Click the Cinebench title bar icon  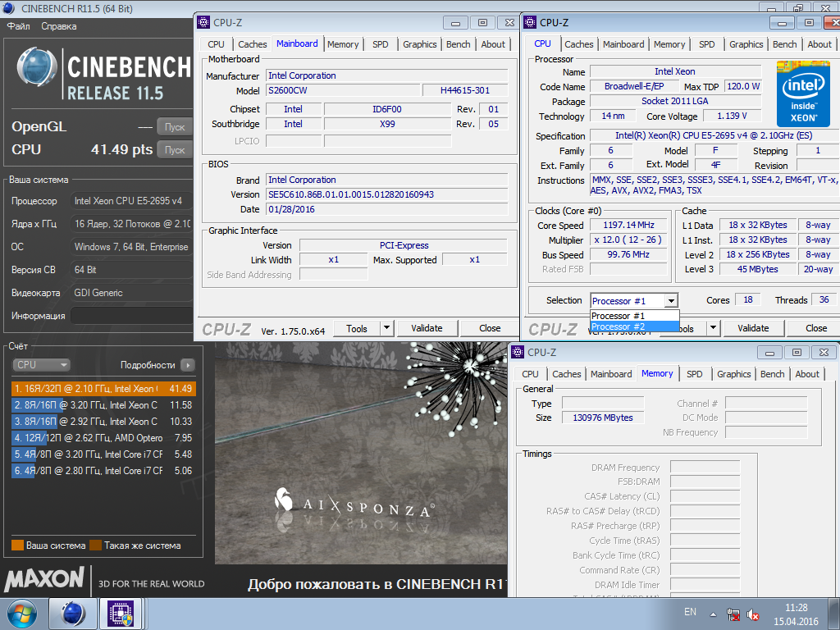pos(8,8)
